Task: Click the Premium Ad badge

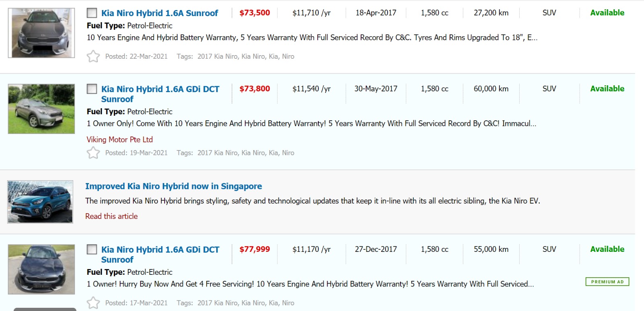Action: 607,282
